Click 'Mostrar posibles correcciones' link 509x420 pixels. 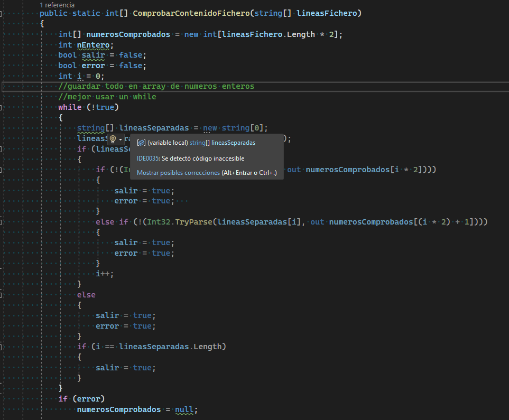coord(178,173)
